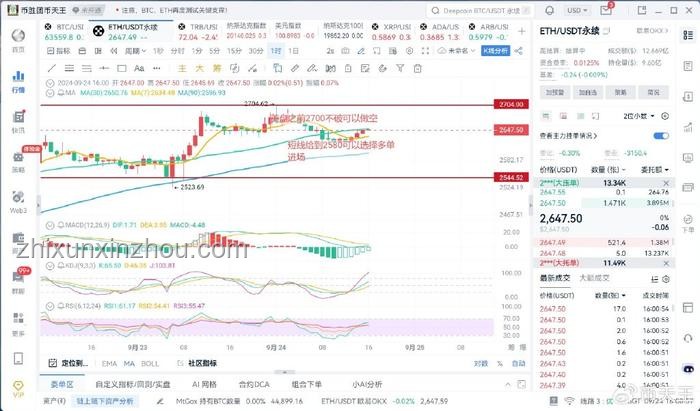Switch to the XRP/USDT symbol tab
This screenshot has width=700, height=411.
pos(392,32)
